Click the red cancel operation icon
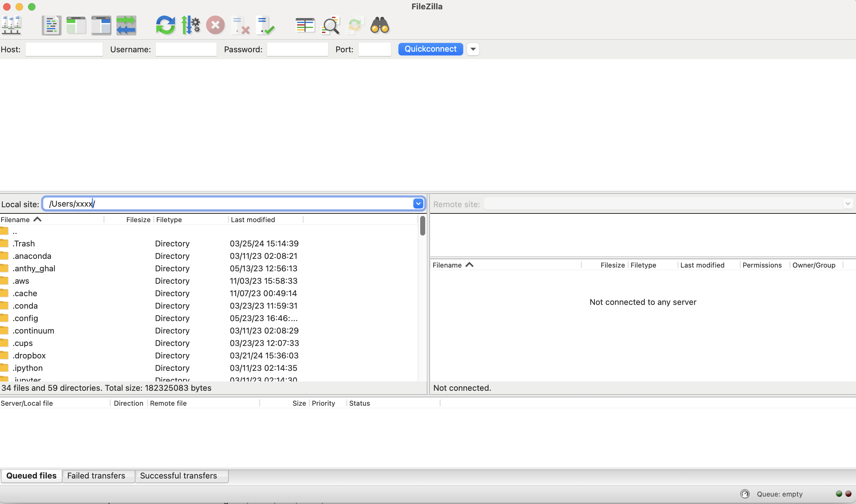The image size is (856, 504). [x=215, y=26]
